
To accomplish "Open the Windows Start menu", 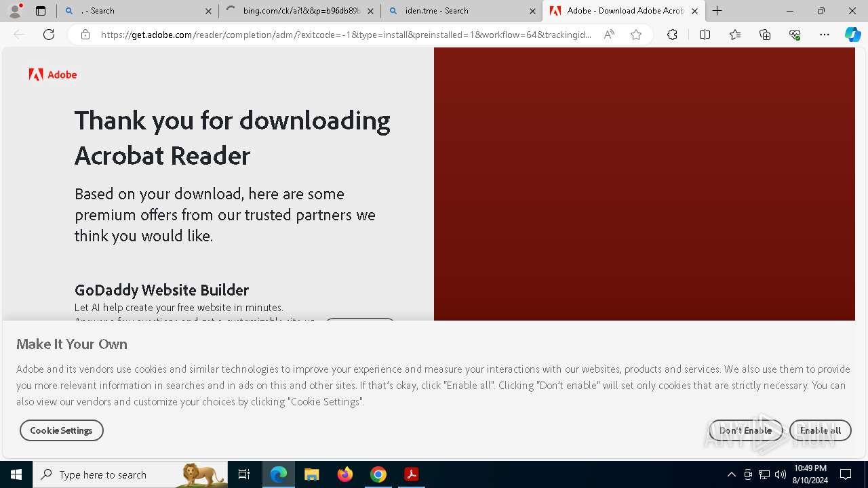I will point(16,474).
